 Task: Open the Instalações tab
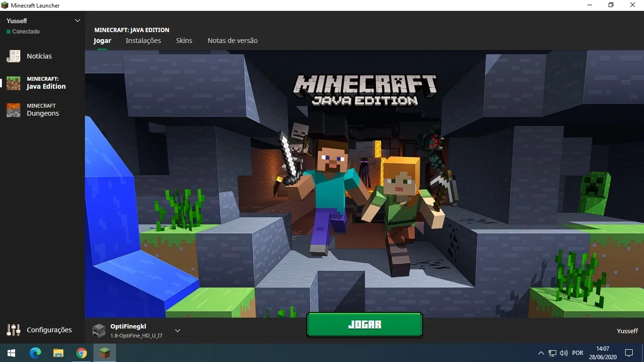(143, 41)
